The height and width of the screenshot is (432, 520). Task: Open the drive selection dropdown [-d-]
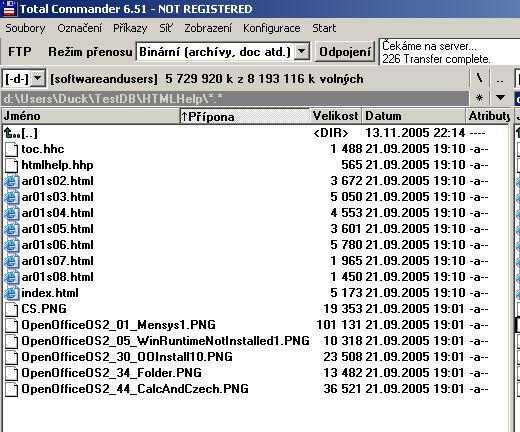24,79
